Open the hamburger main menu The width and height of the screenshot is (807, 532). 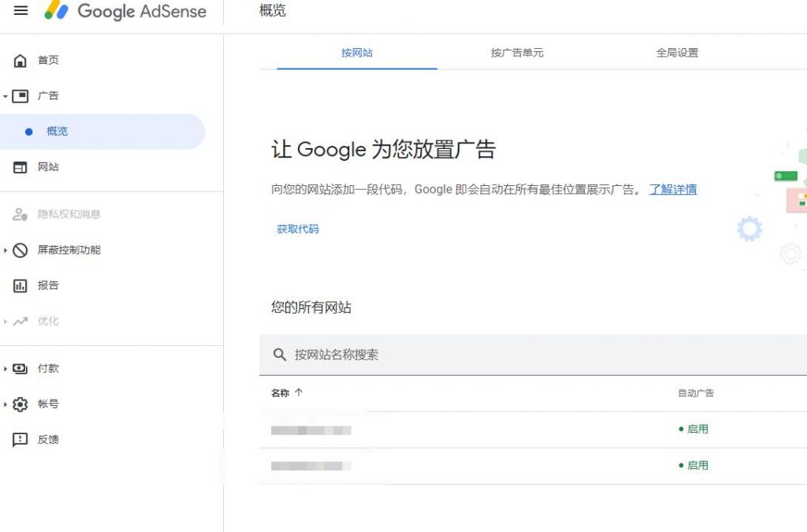(20, 10)
